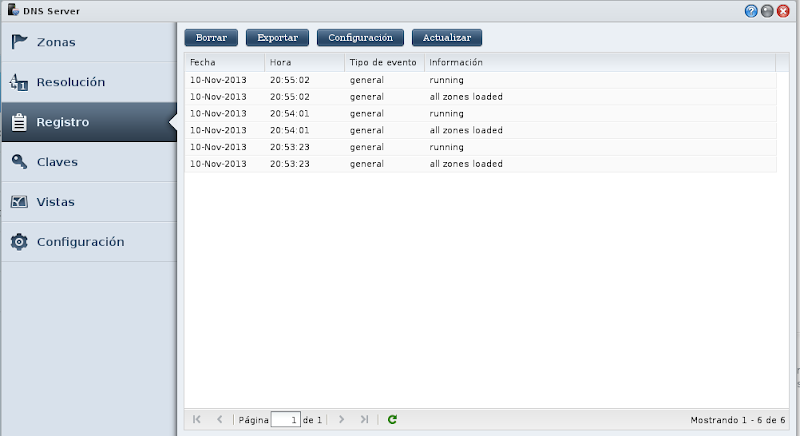Go to previous page arrow
Viewport: 800px width, 436px height.
pyautogui.click(x=219, y=419)
